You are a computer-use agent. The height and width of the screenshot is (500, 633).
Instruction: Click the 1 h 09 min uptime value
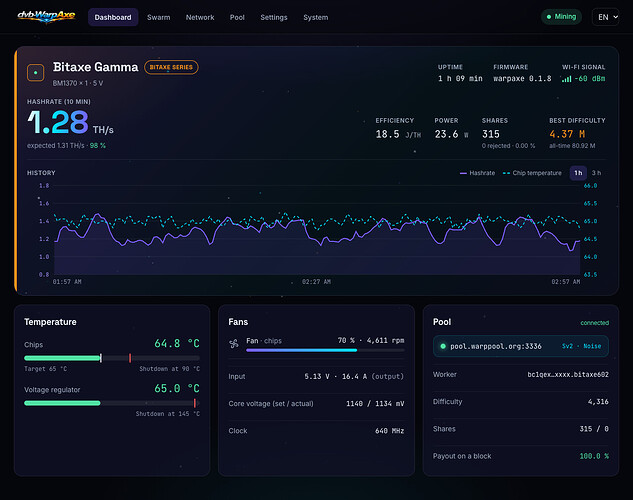pos(460,79)
